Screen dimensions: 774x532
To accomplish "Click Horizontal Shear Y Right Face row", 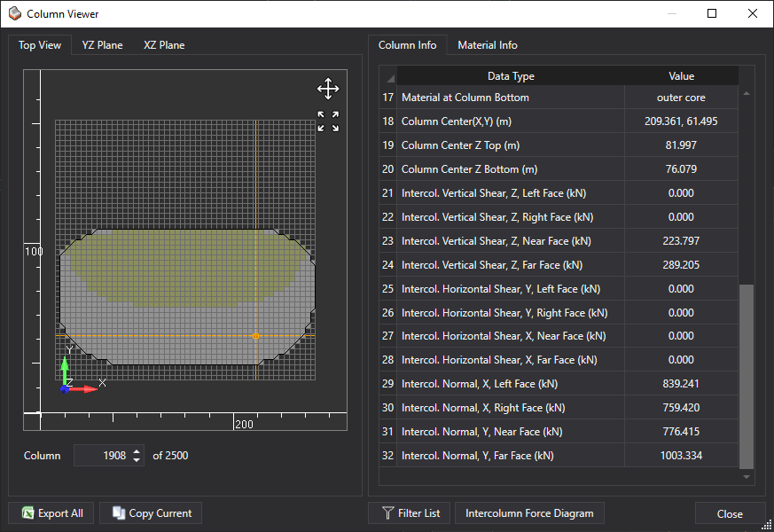I will pyautogui.click(x=559, y=312).
